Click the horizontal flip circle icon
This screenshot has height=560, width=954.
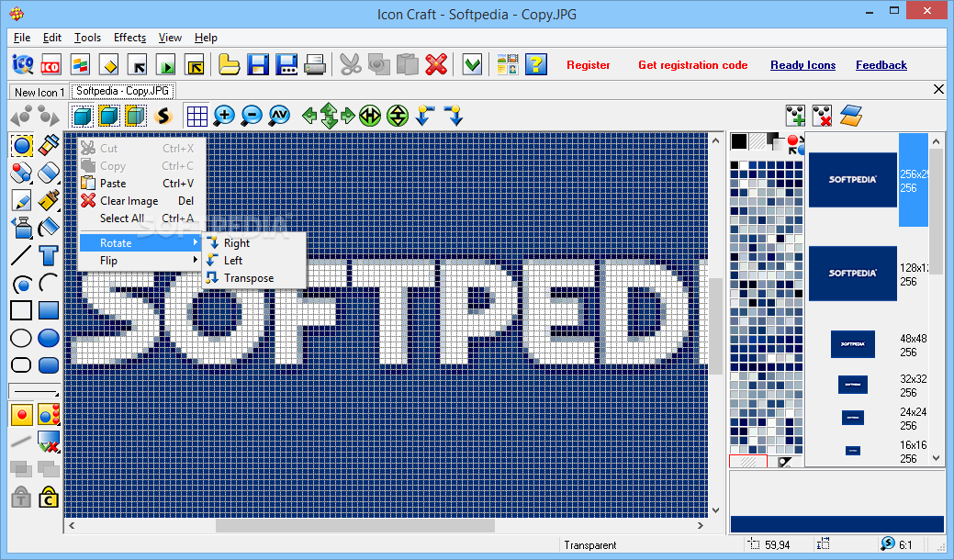370,116
